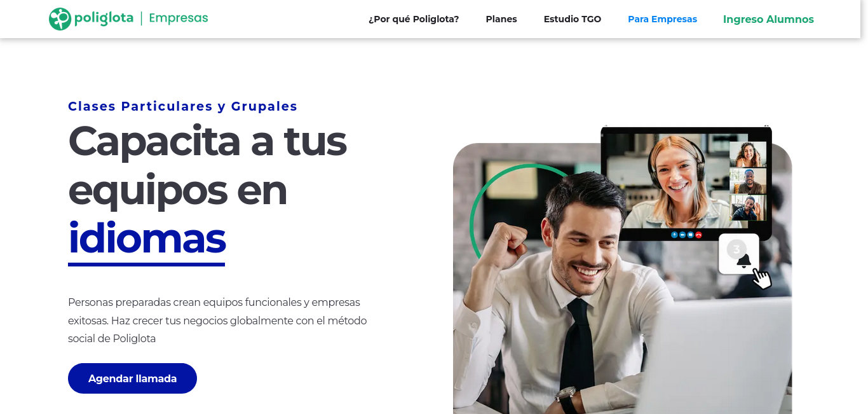Click the blue chat icon in video call

(x=691, y=235)
